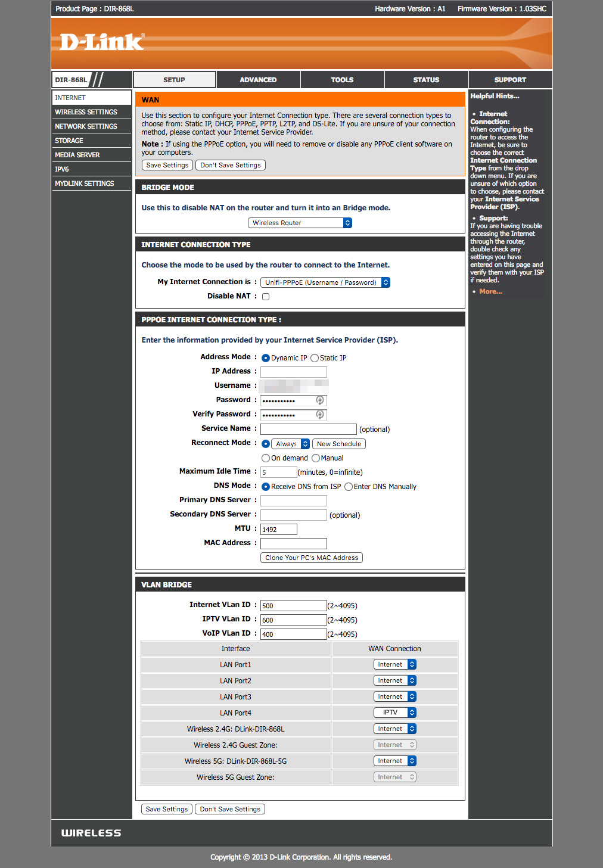
Task: Select Manual reconnect mode
Action: point(316,458)
